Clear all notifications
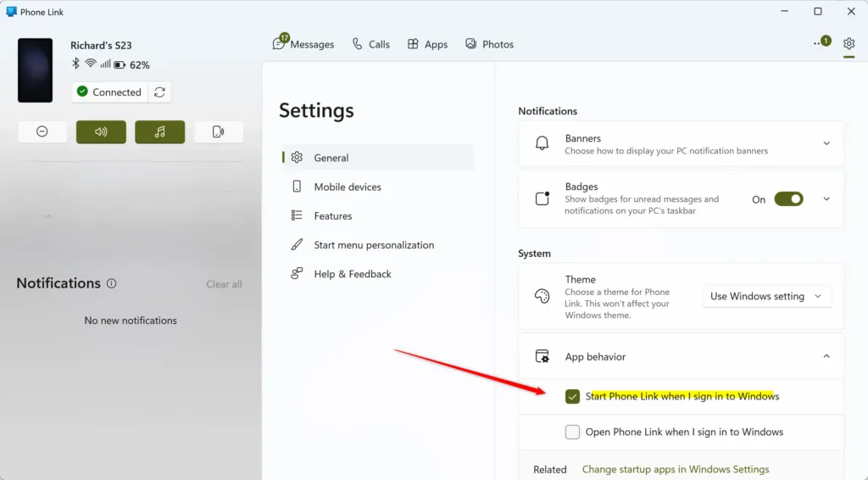Screen dimensions: 868x480 [224, 284]
